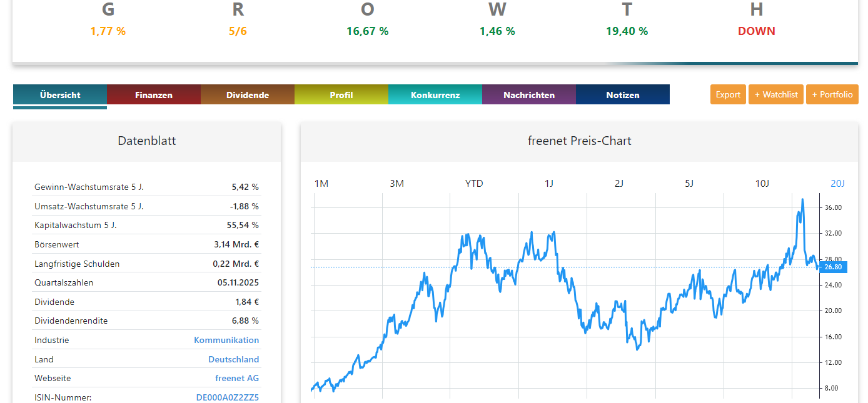Open the Kommunikation industry link
The height and width of the screenshot is (403, 868).
[x=226, y=340]
